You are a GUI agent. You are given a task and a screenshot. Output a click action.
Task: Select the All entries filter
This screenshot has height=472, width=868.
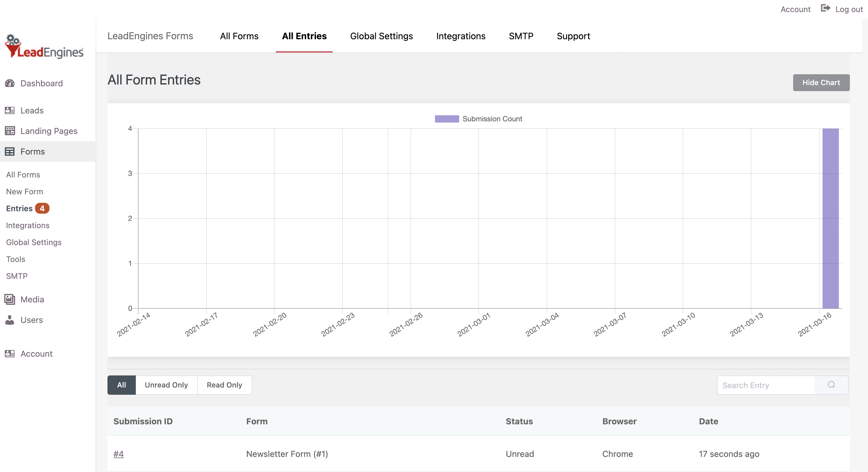[x=121, y=385]
